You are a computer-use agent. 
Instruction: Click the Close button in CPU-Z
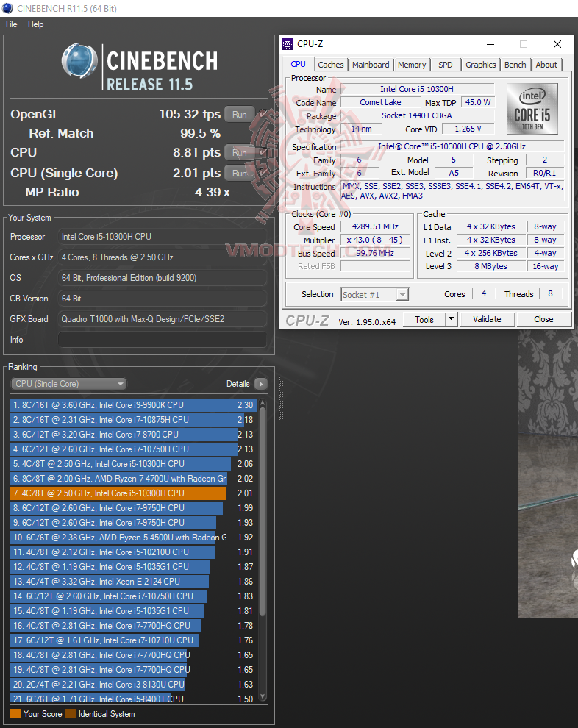(543, 319)
